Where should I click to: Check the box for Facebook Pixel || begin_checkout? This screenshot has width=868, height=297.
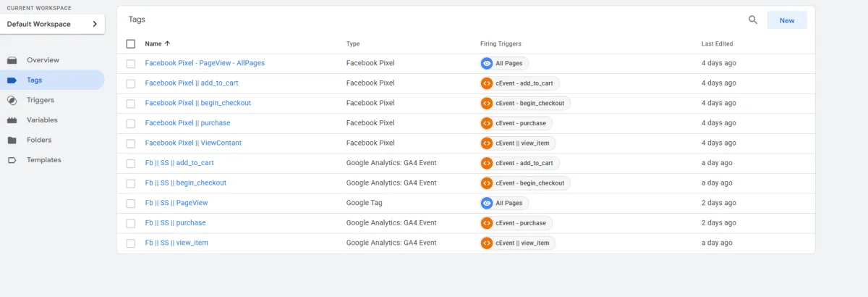tap(131, 103)
